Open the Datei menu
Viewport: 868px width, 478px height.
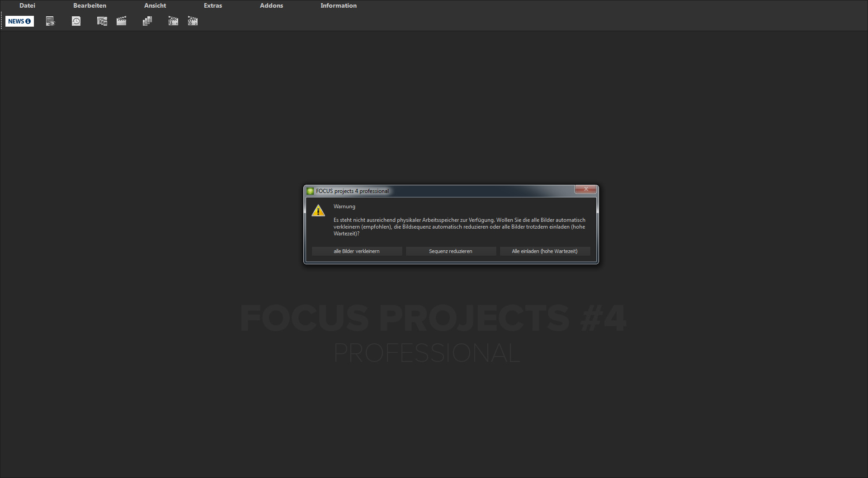click(27, 5)
